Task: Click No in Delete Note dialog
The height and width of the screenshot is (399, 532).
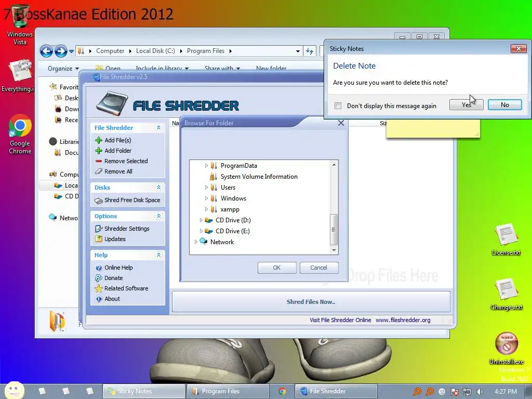Action: point(505,105)
